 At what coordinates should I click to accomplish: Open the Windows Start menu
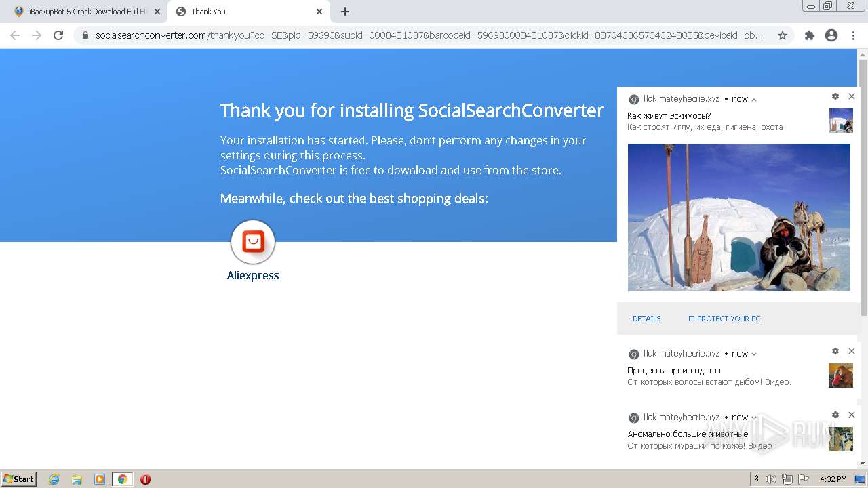coord(19,479)
